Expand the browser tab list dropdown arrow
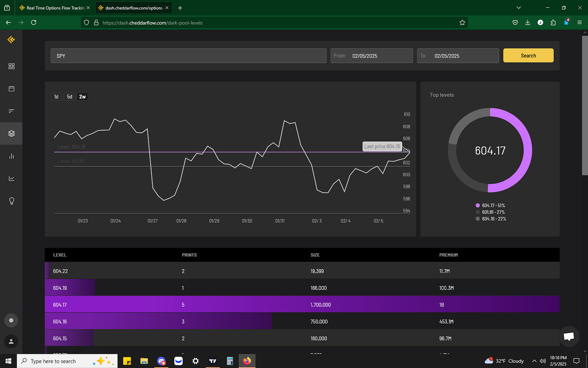The height and width of the screenshot is (368, 588). 519,8
